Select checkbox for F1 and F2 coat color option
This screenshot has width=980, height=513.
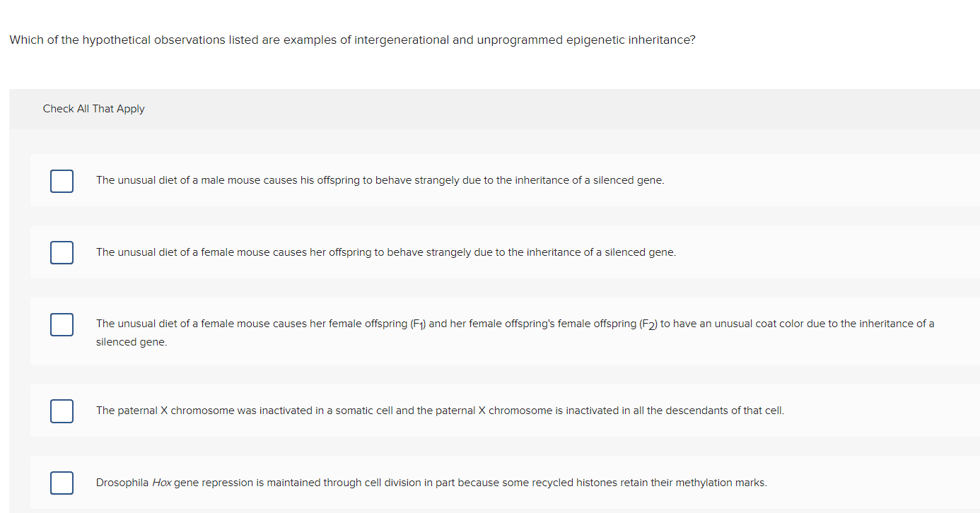point(62,324)
